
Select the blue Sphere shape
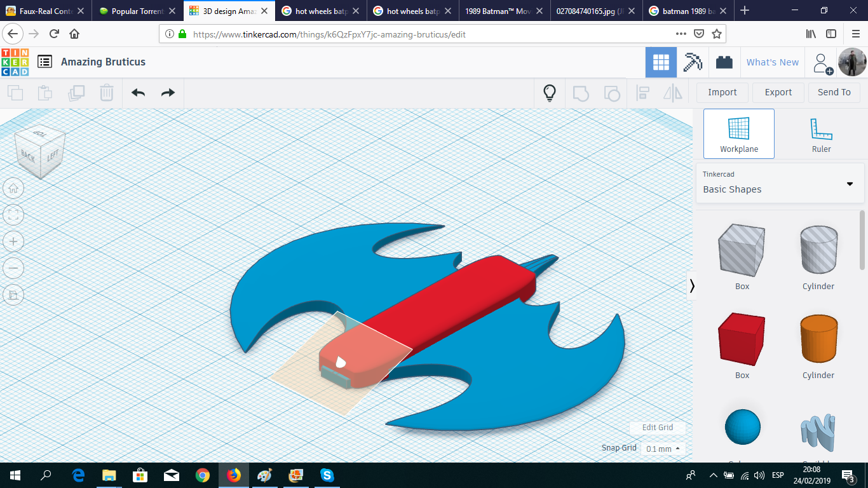[742, 427]
